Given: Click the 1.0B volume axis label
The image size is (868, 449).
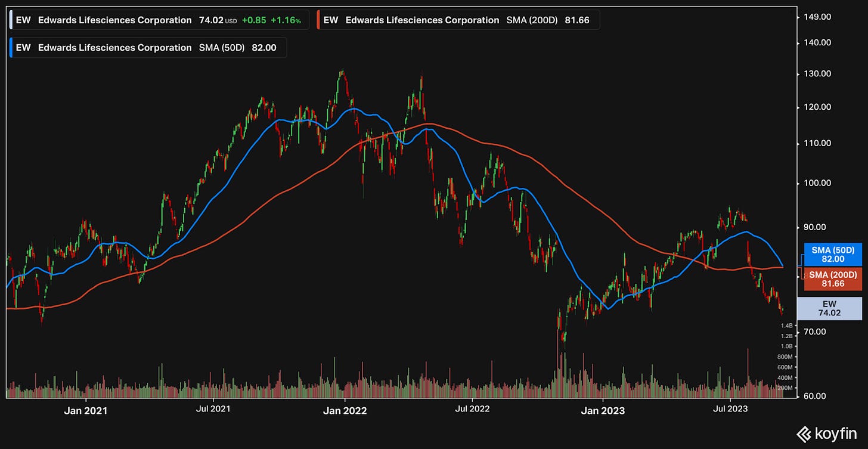Looking at the screenshot, I should pos(786,346).
